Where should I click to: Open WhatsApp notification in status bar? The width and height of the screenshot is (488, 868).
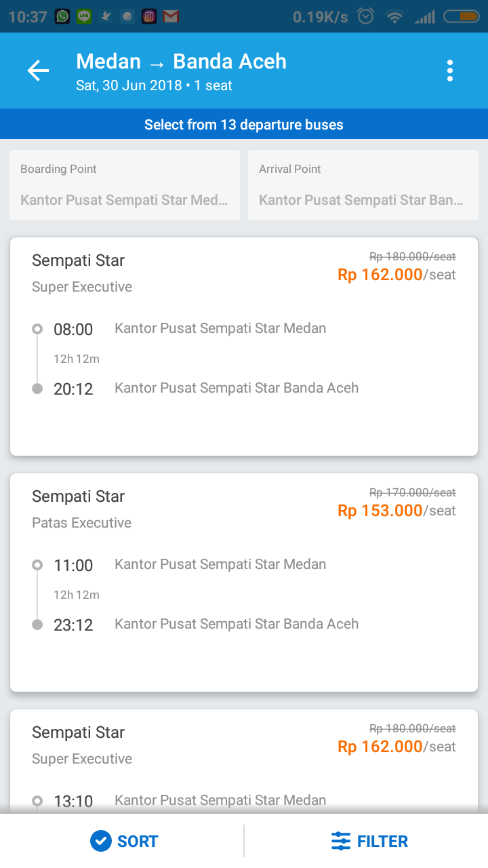click(62, 16)
